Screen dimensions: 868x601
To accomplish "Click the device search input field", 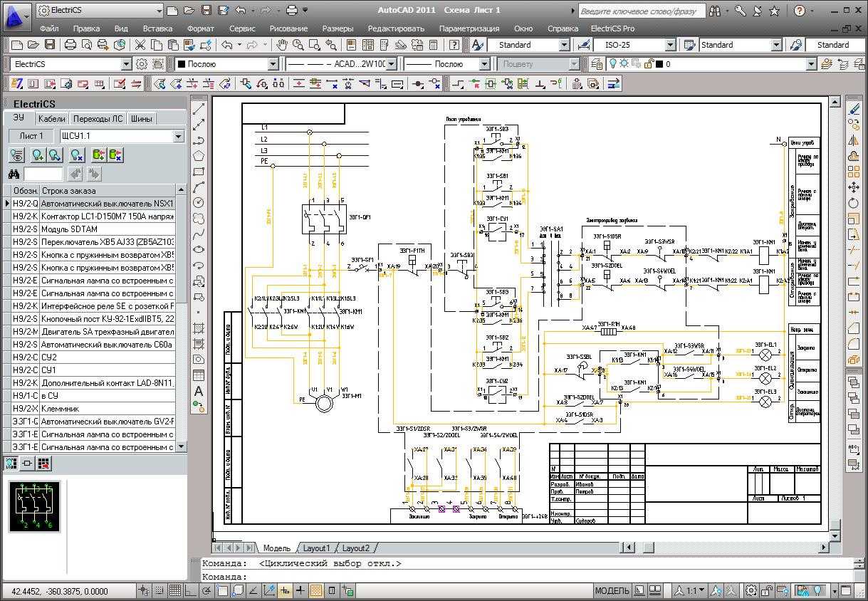I will 43,174.
